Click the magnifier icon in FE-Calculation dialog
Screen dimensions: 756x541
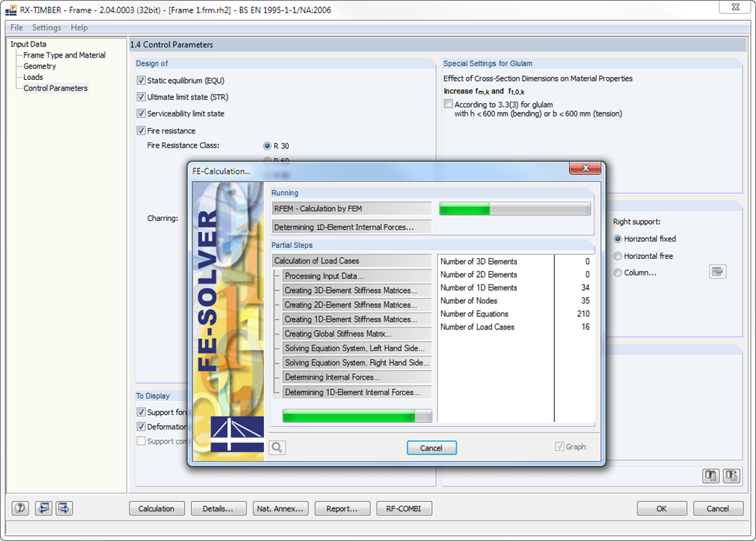click(276, 448)
